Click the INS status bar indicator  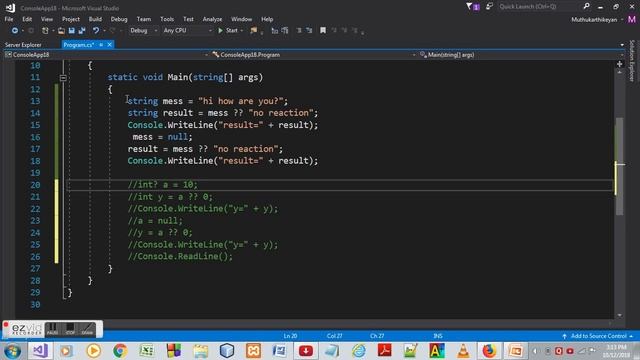pyautogui.click(x=438, y=336)
